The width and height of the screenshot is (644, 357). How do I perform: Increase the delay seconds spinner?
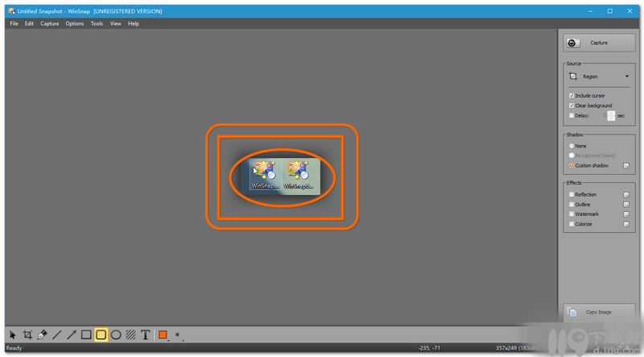pos(611,113)
